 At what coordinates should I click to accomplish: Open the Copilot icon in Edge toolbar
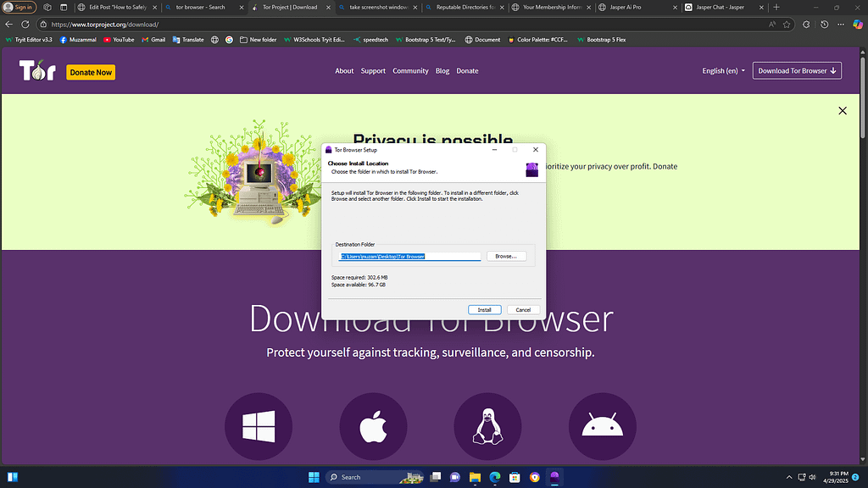pos(858,25)
